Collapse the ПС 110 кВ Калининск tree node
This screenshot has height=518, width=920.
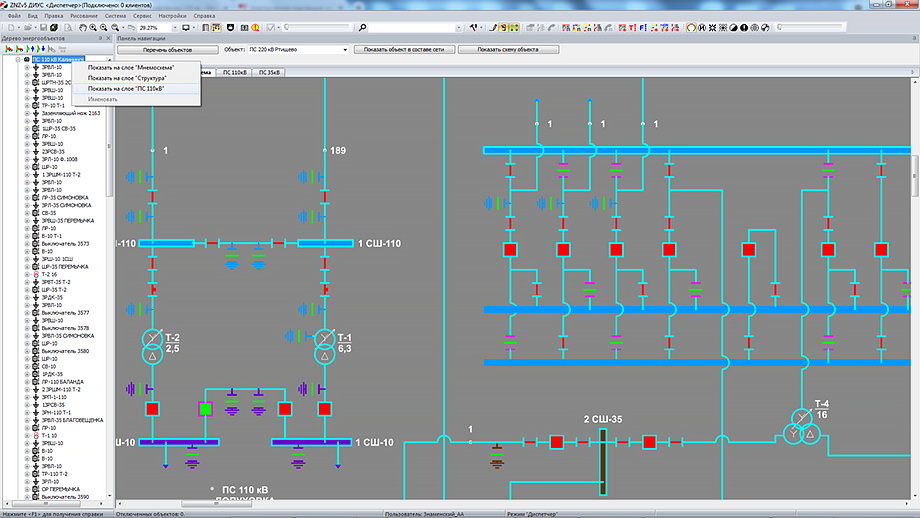pos(18,60)
